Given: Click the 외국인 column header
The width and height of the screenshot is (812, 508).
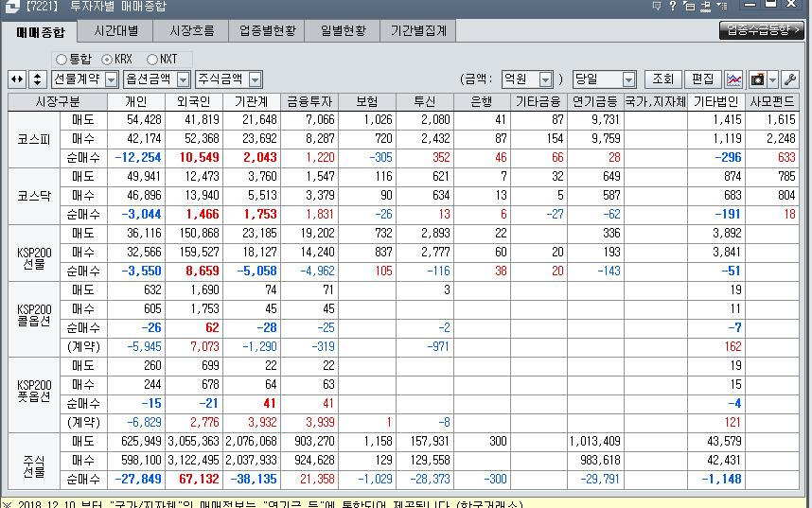Looking at the screenshot, I should [x=194, y=101].
